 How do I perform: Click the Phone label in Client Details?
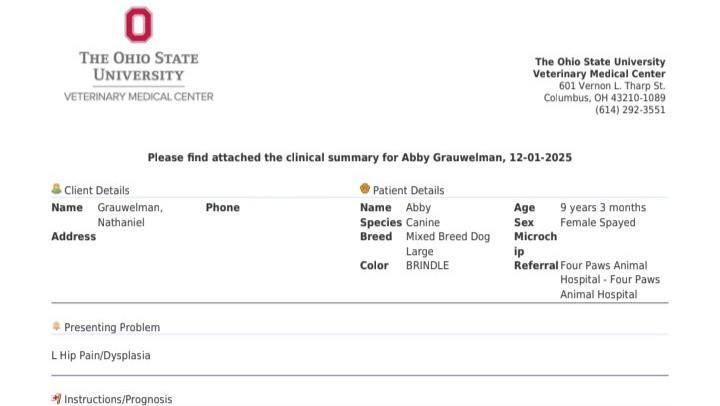click(x=222, y=207)
